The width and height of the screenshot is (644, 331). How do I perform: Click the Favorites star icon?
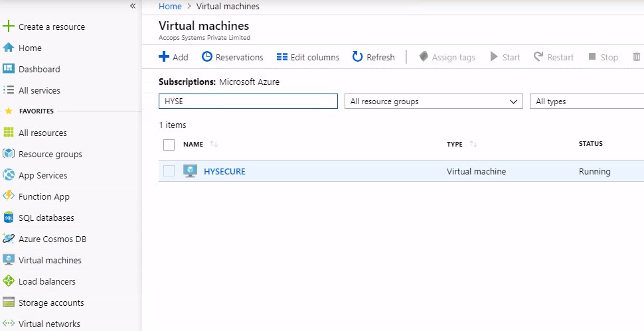[9, 111]
